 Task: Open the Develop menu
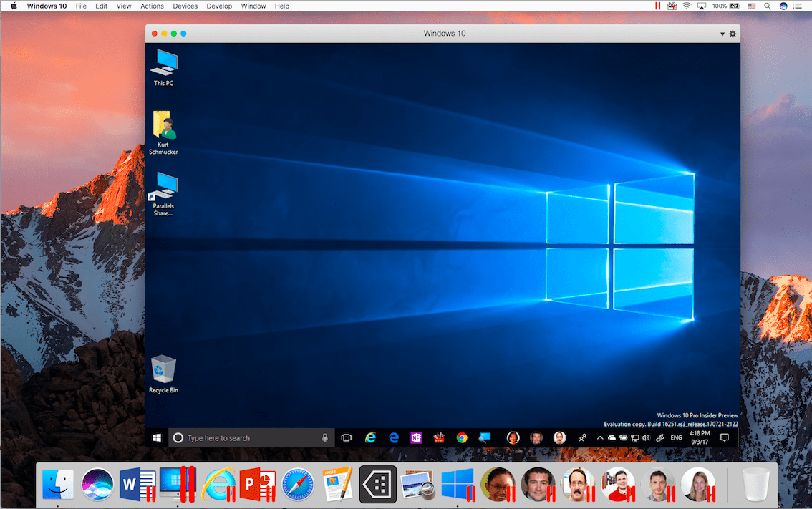(x=220, y=6)
